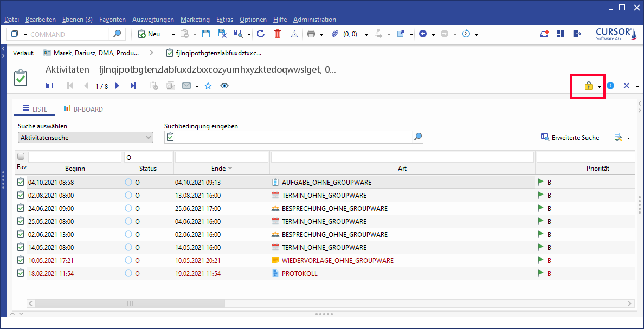The height and width of the screenshot is (329, 644).
Task: Open the Auswertungen menu
Action: pos(153,20)
